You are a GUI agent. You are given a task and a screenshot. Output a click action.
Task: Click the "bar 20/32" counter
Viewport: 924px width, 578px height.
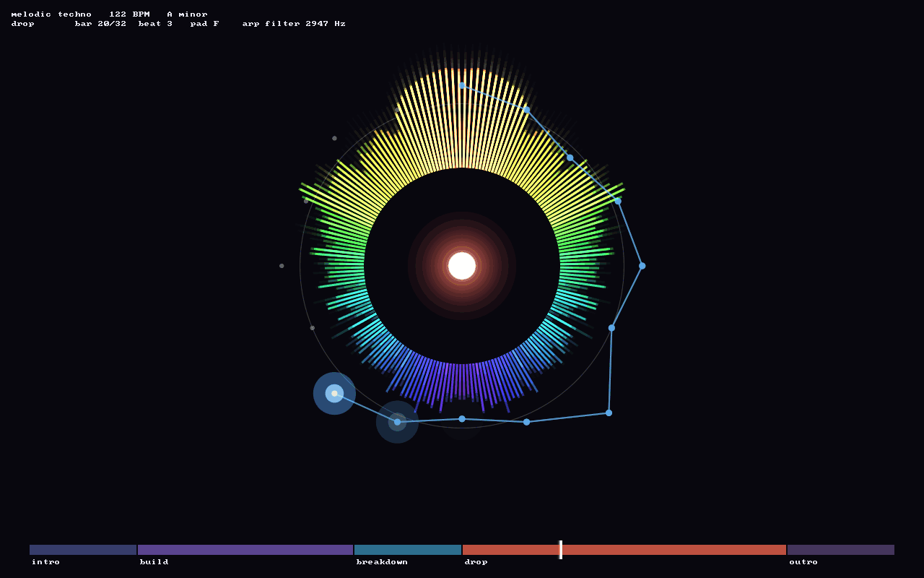coord(100,24)
